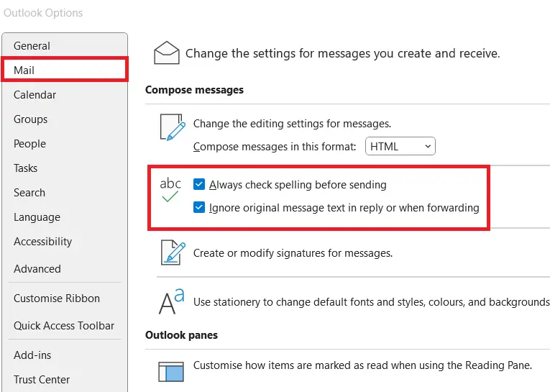This screenshot has height=392, width=550.
Task: Select the Mail options category
Action: point(65,70)
